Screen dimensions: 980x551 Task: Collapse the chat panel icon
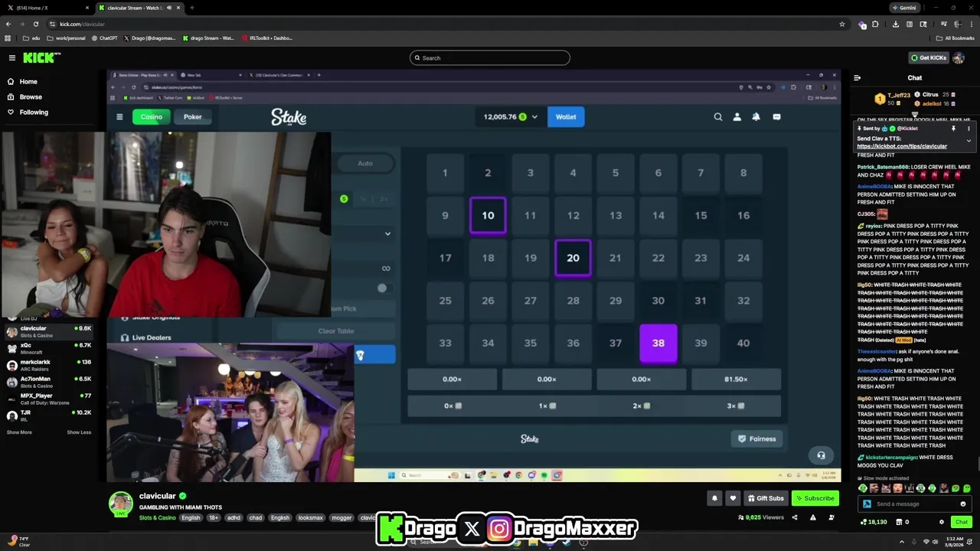(x=857, y=77)
